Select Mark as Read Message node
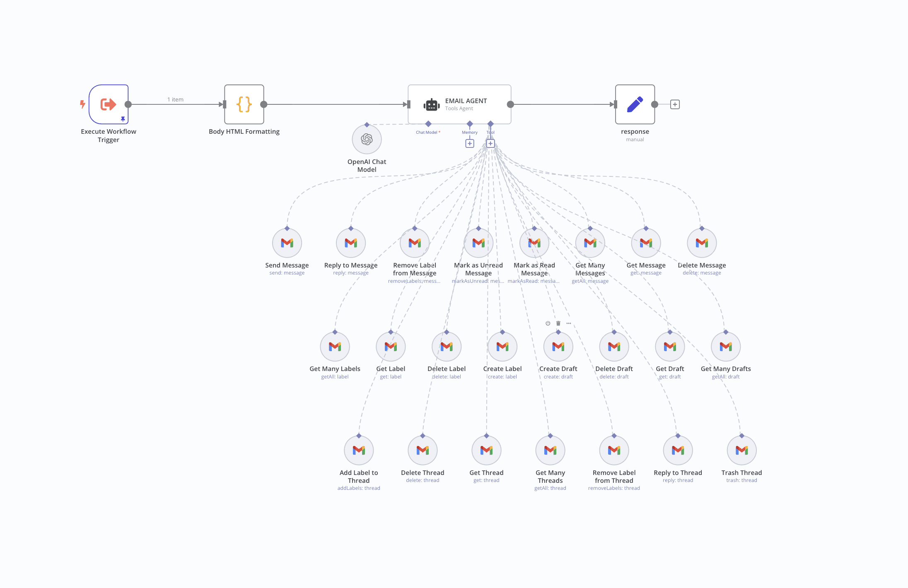The height and width of the screenshot is (588, 908). (x=534, y=243)
